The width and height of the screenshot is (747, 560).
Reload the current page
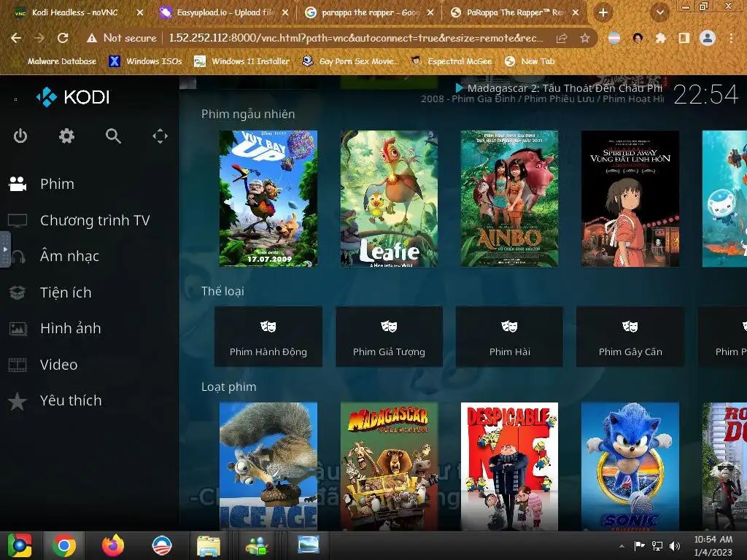(x=63, y=38)
